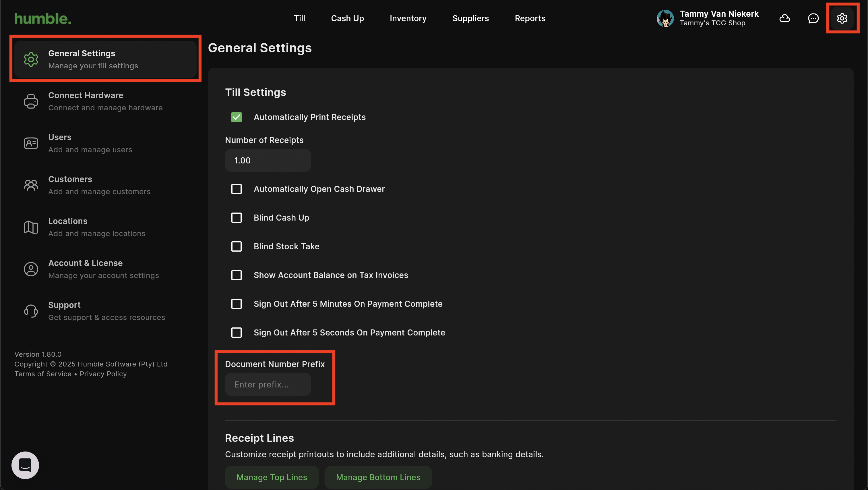
Task: Enable Automatically Open Cash Drawer
Action: tap(237, 189)
